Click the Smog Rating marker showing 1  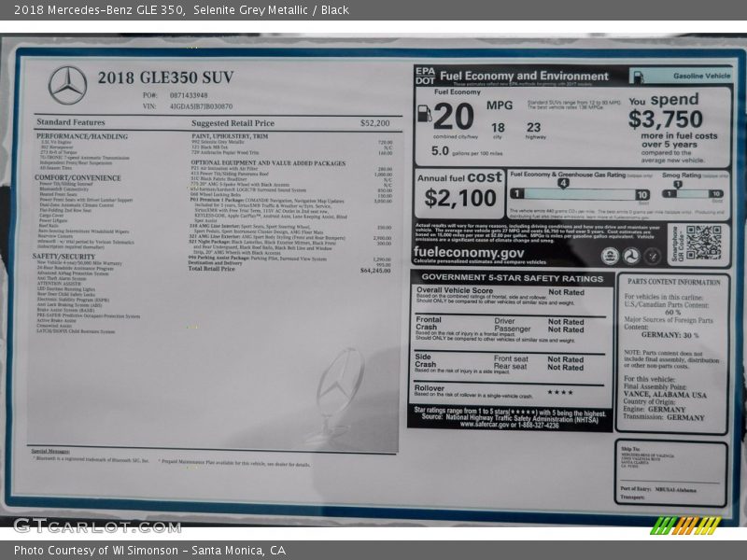(678, 184)
